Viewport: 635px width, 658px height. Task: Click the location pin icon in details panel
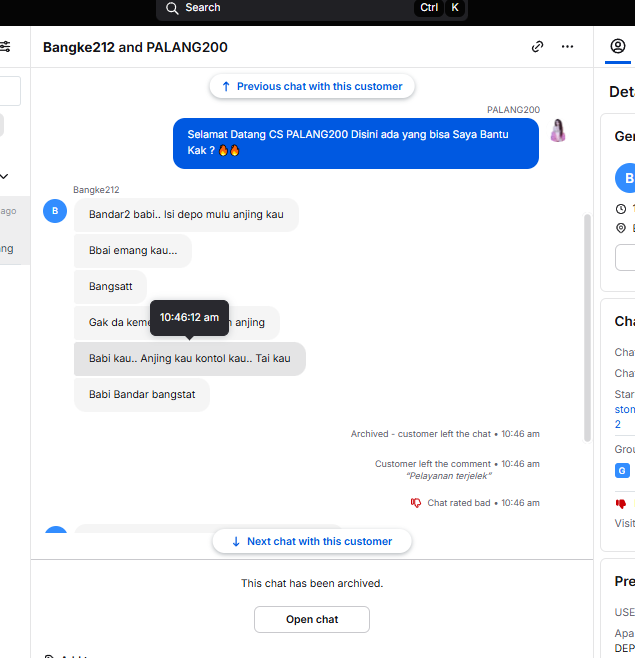pos(621,228)
